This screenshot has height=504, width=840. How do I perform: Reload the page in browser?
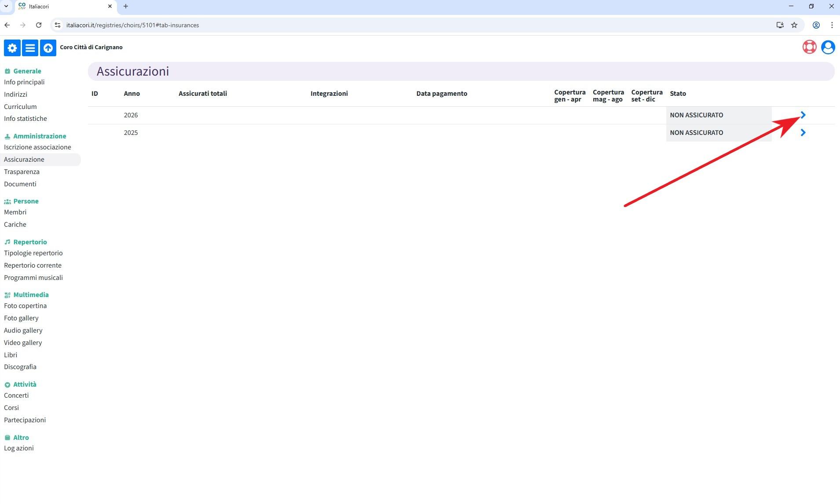tap(39, 25)
